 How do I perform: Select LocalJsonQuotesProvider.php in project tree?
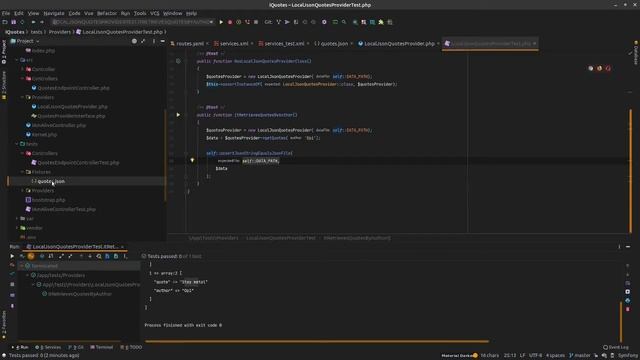pos(72,107)
